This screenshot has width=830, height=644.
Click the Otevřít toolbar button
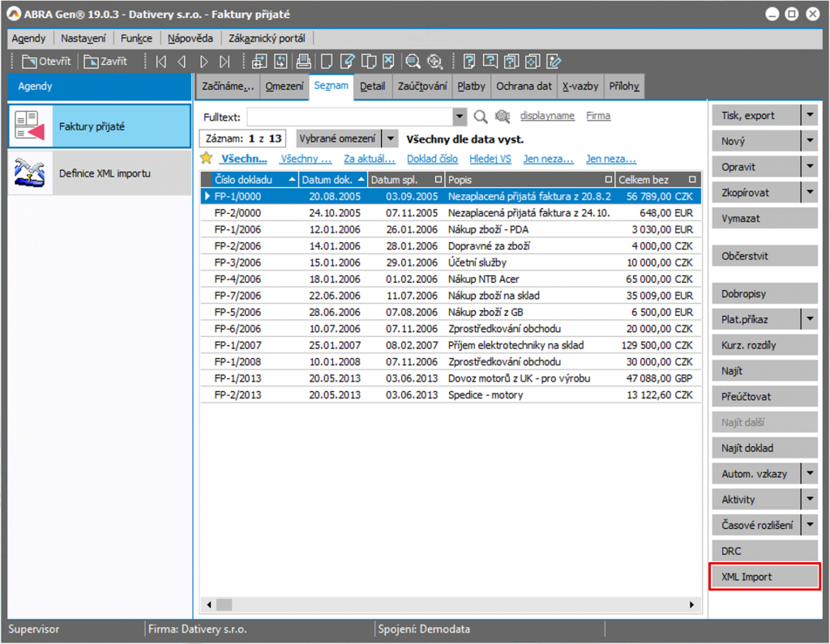coord(46,62)
